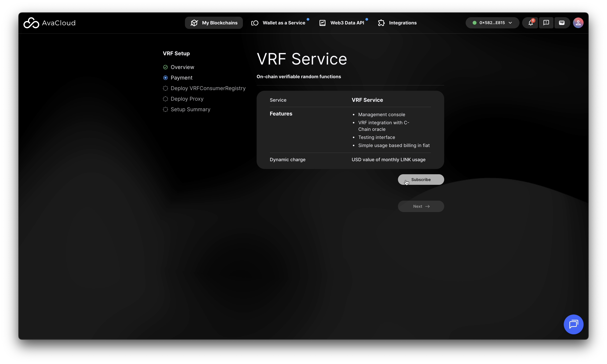Open the user profile avatar
Viewport: 607px width, 364px height.
point(578,23)
